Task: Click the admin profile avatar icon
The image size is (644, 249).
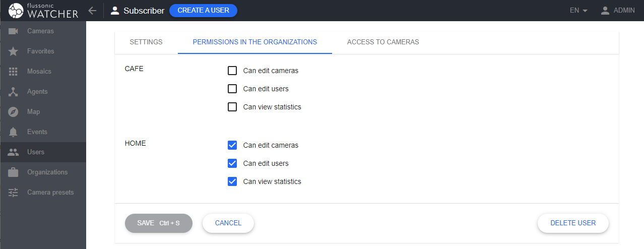Action: tap(605, 11)
